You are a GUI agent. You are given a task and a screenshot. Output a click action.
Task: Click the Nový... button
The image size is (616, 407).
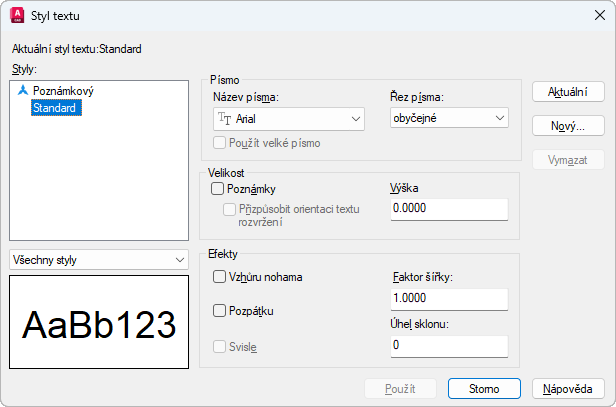tap(568, 126)
